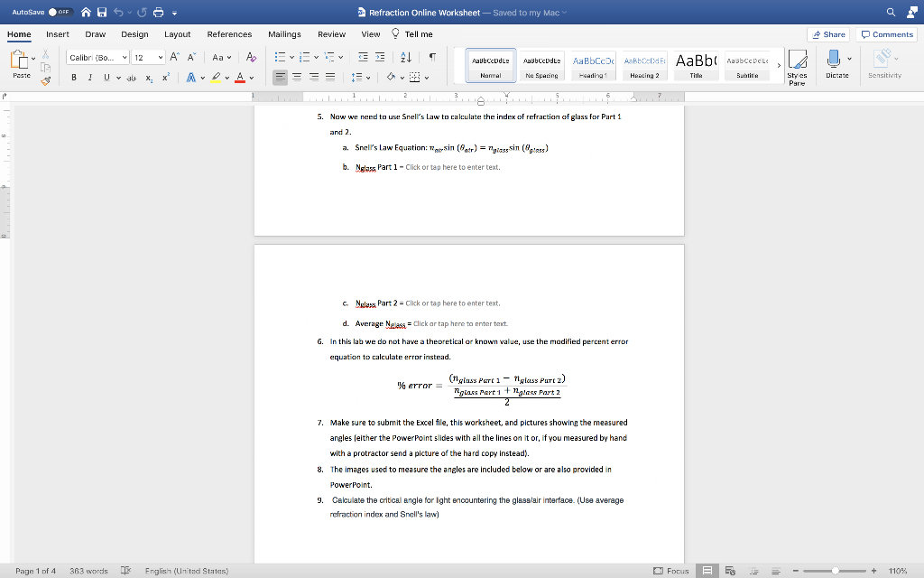Viewport: 924px width, 578px height.
Task: Clear all formatting icon
Action: [x=251, y=57]
